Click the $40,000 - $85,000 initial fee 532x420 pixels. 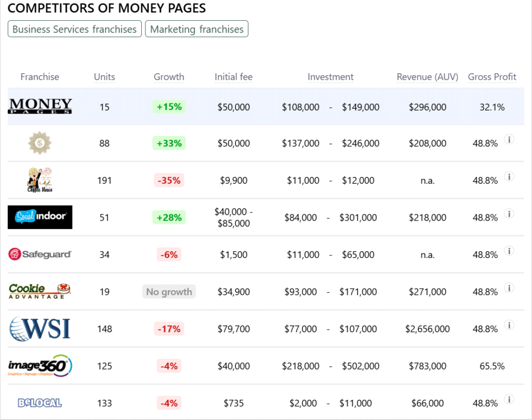tap(233, 218)
